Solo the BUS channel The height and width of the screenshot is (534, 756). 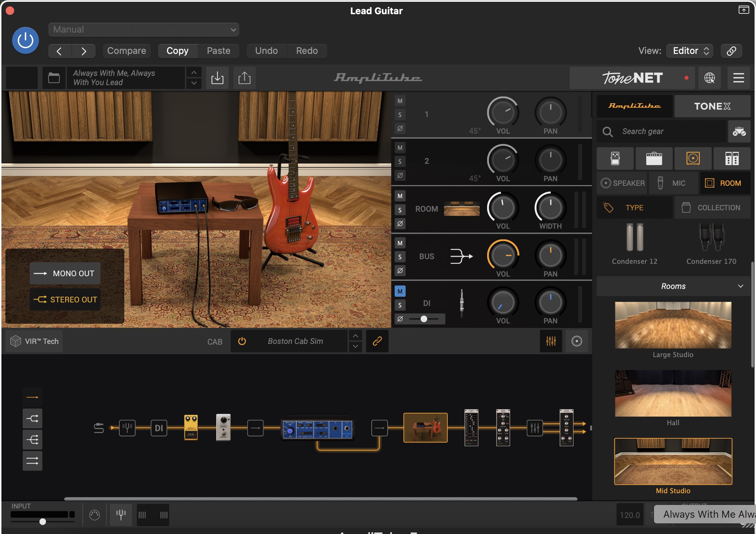pyautogui.click(x=400, y=257)
